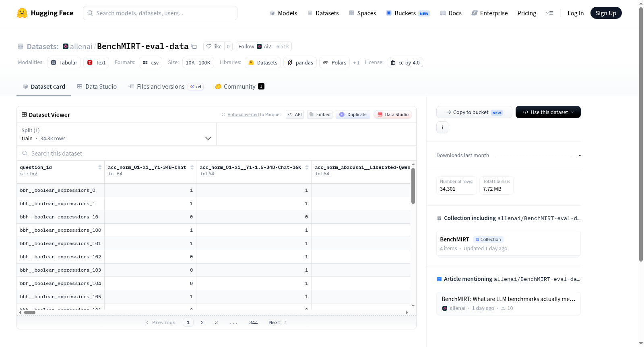Filter by Text modality tag

click(x=96, y=62)
